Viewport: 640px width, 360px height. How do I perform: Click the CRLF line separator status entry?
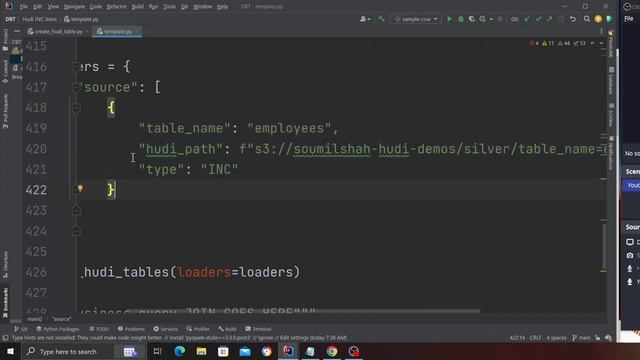pyautogui.click(x=536, y=338)
